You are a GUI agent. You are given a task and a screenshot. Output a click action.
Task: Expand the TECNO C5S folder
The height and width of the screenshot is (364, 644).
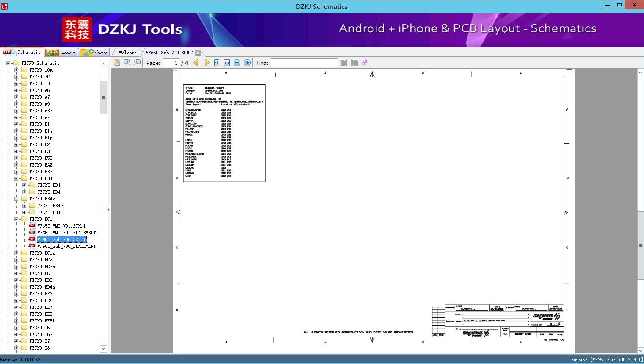coord(17,334)
